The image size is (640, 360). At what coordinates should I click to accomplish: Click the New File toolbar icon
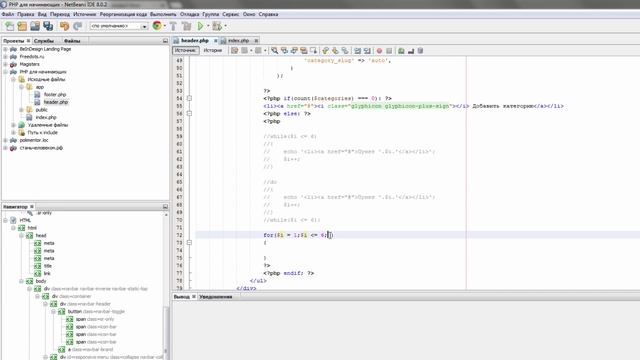pos(9,26)
